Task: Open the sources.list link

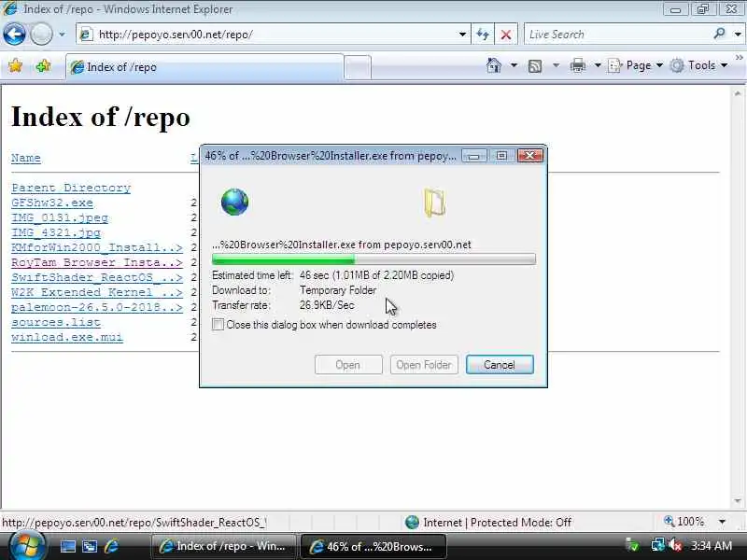Action: [56, 322]
